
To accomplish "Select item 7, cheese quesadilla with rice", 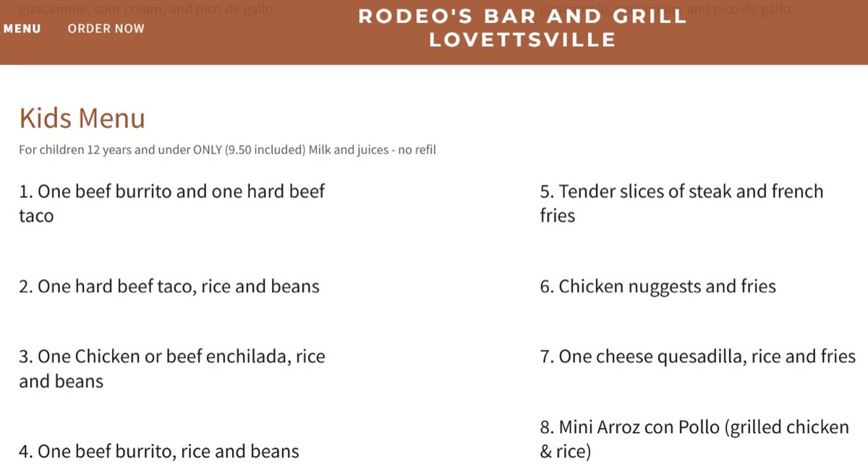I will click(697, 356).
